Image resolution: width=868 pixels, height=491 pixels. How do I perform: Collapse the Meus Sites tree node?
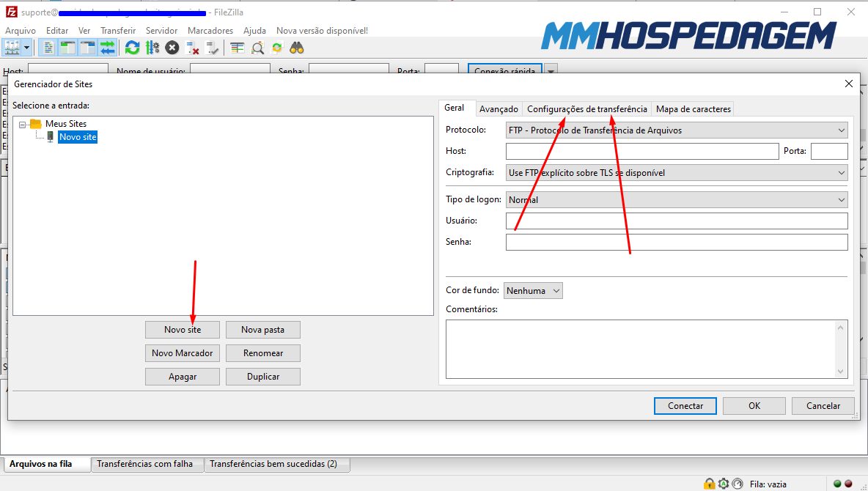pos(22,125)
